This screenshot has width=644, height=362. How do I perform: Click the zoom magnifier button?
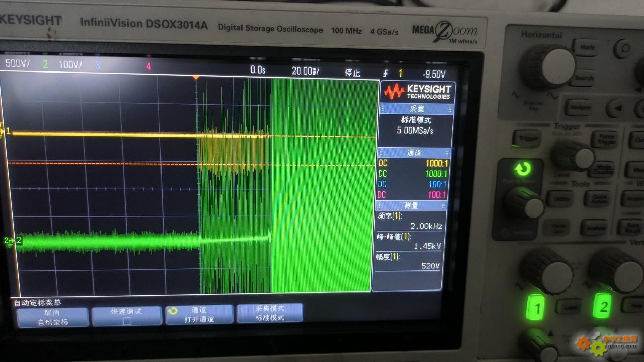624,48
